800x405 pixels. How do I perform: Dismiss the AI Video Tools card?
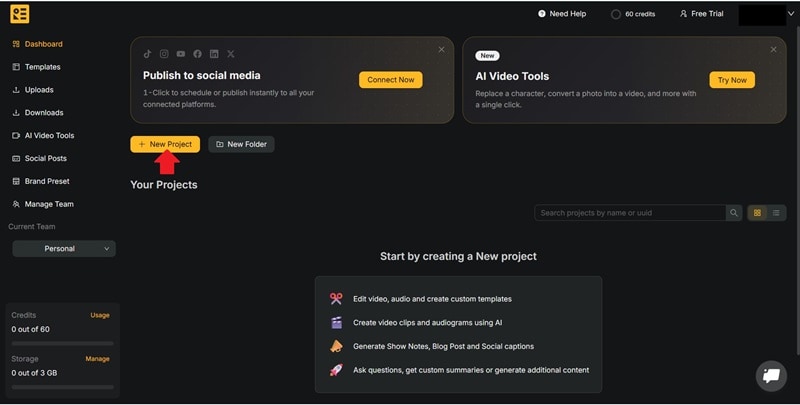[x=773, y=49]
